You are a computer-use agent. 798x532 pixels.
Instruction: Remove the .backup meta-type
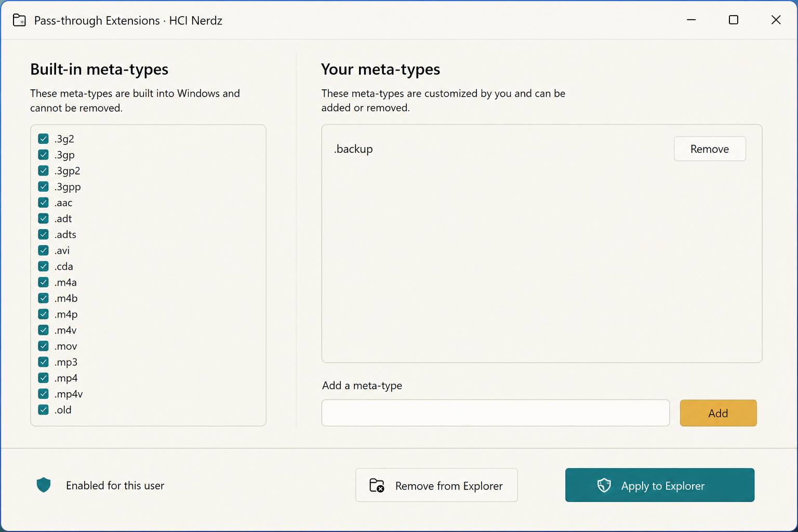point(710,149)
